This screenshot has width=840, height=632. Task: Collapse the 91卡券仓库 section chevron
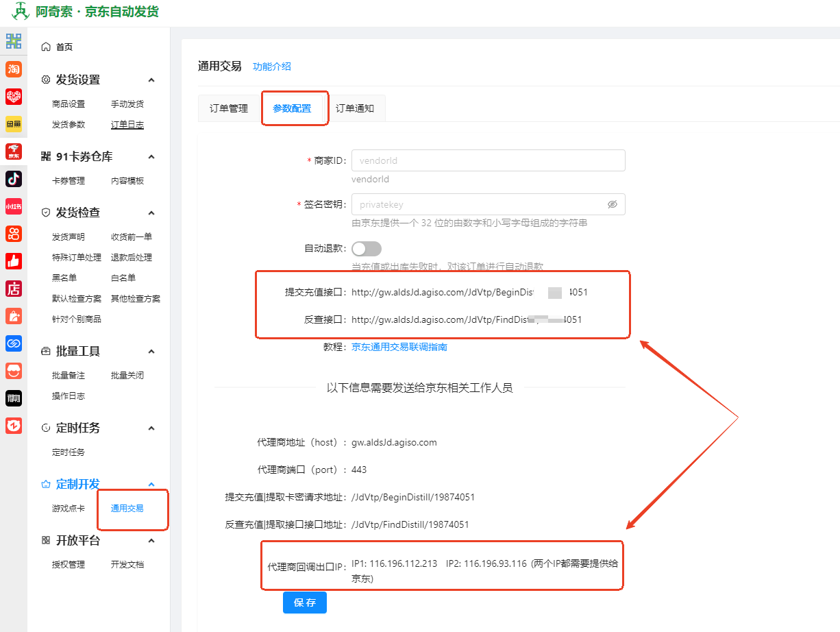tap(151, 156)
